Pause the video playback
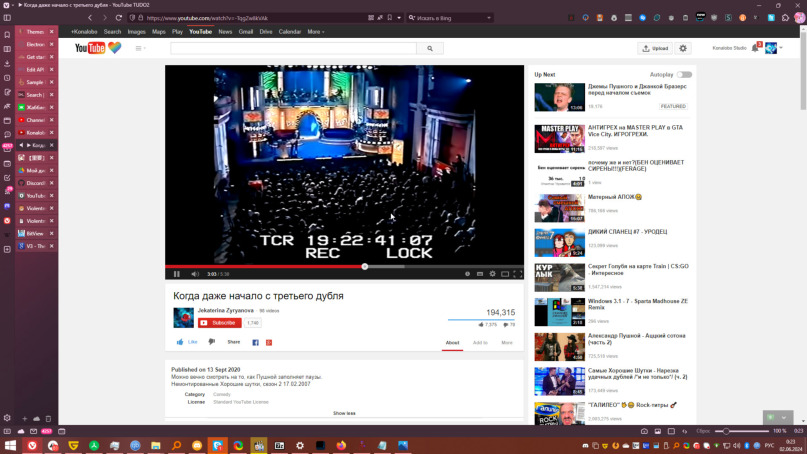Image resolution: width=807 pixels, height=454 pixels. tap(177, 274)
